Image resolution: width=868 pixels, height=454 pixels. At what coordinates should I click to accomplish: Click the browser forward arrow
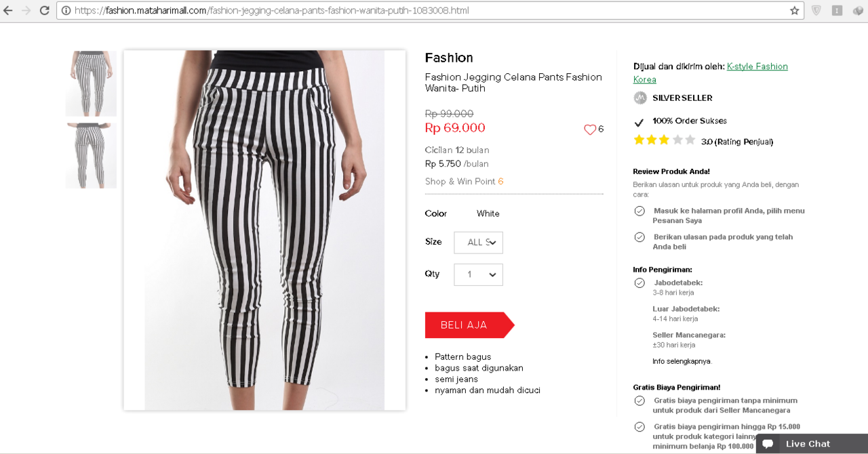click(x=26, y=11)
